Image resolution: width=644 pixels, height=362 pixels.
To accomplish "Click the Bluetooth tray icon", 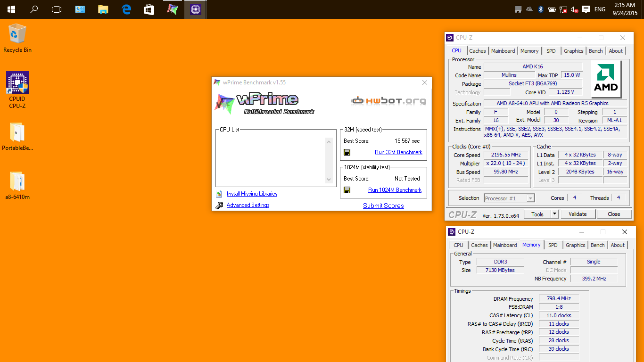I will coord(541,9).
